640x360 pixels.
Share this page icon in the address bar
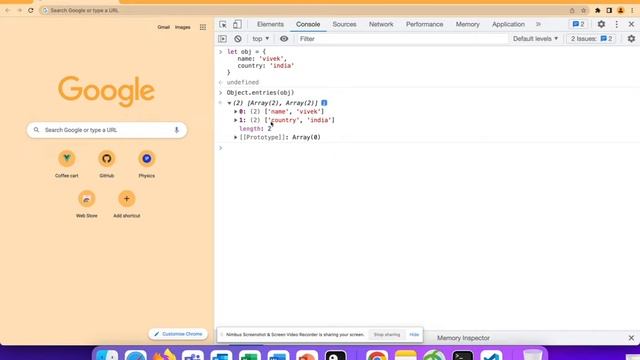pyautogui.click(x=572, y=10)
